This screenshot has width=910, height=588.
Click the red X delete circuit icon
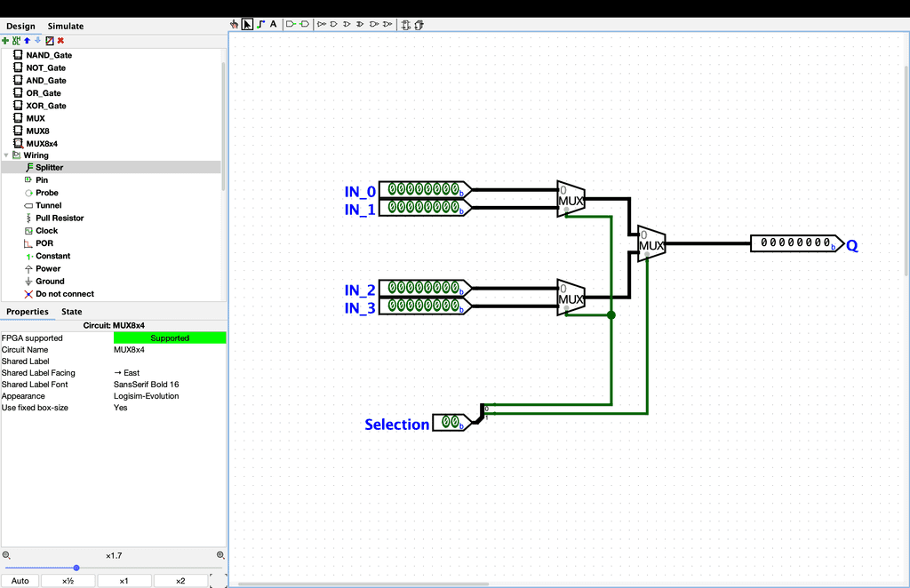click(x=60, y=40)
